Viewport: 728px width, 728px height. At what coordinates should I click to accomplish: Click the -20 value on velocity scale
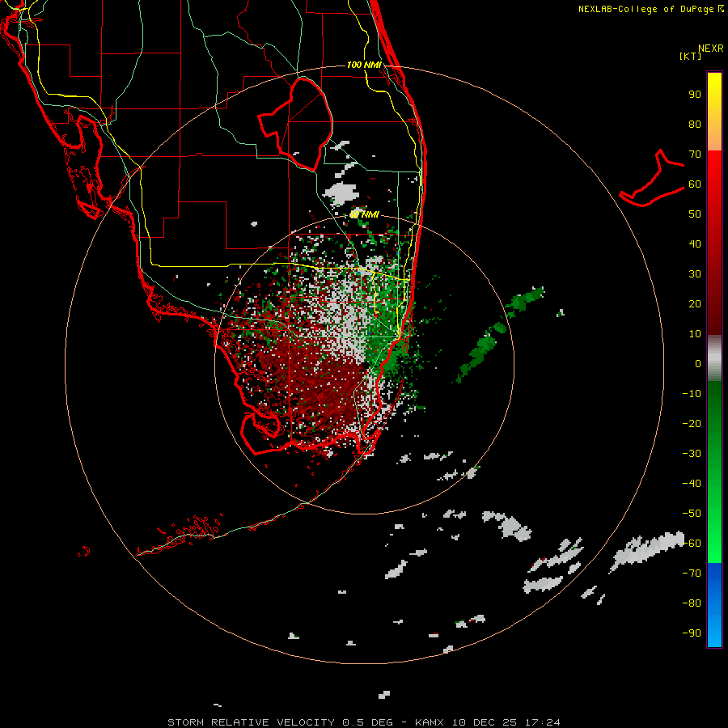pyautogui.click(x=692, y=424)
